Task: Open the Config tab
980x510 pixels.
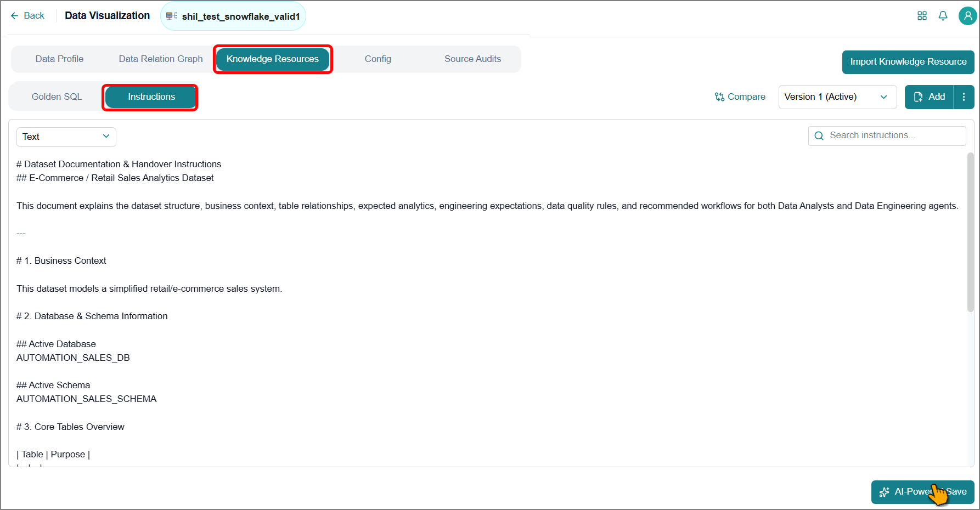Action: (378, 59)
